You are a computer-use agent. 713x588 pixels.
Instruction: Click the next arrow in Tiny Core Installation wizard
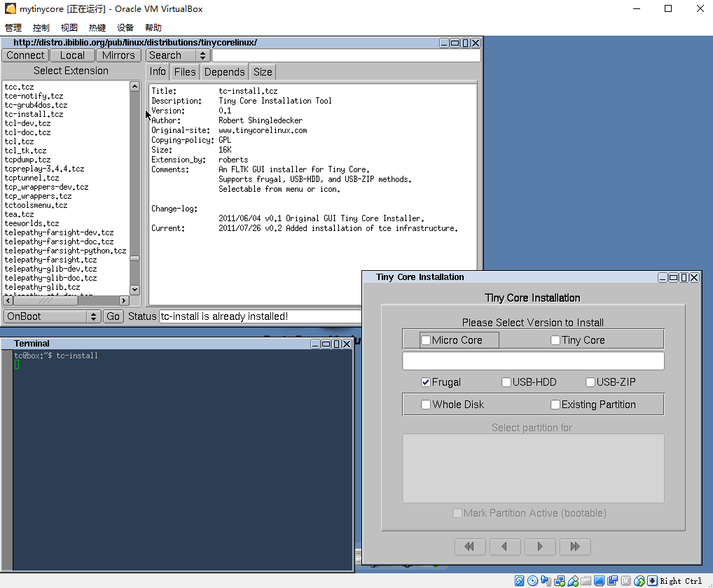coord(540,547)
